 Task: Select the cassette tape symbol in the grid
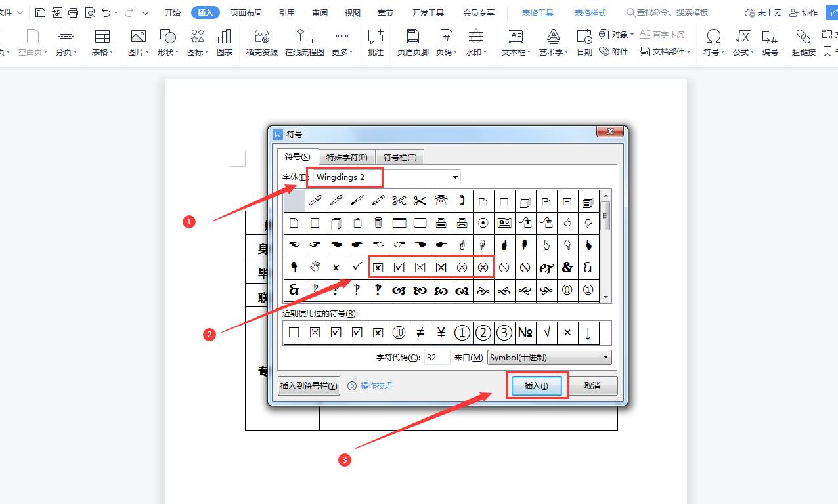[504, 223]
